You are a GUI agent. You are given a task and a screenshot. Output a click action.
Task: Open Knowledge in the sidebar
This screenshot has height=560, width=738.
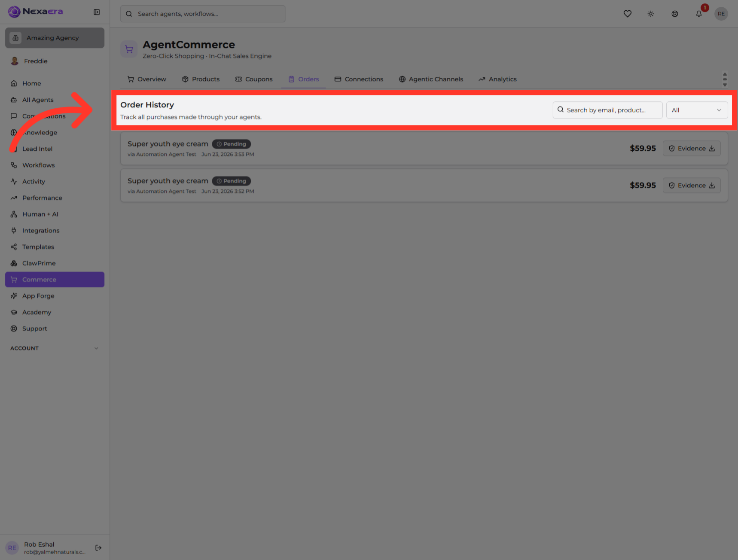coord(55,132)
